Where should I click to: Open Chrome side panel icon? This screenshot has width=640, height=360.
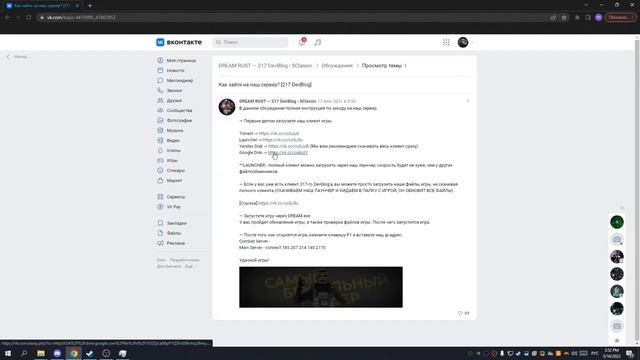tap(588, 18)
